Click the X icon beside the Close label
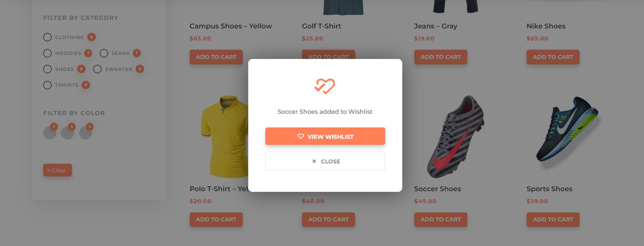 tap(314, 161)
